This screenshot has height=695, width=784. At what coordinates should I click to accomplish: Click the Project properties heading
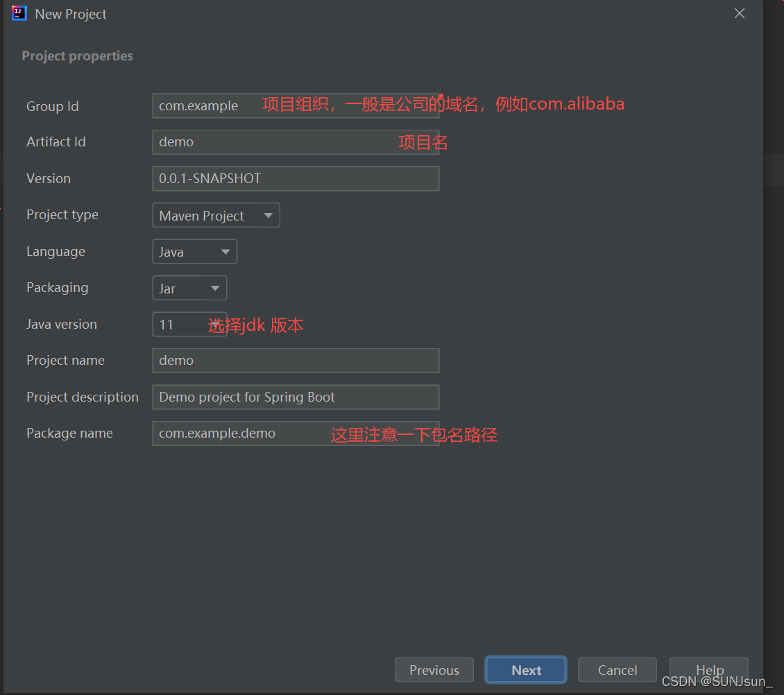[77, 55]
